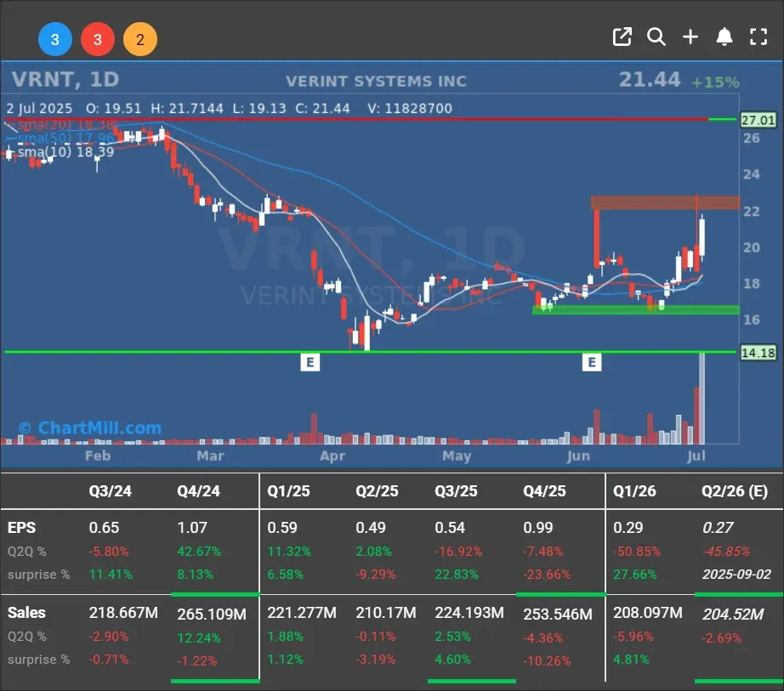Click the 2025-09-02 earnings date
This screenshot has width=784, height=691.
(x=736, y=575)
